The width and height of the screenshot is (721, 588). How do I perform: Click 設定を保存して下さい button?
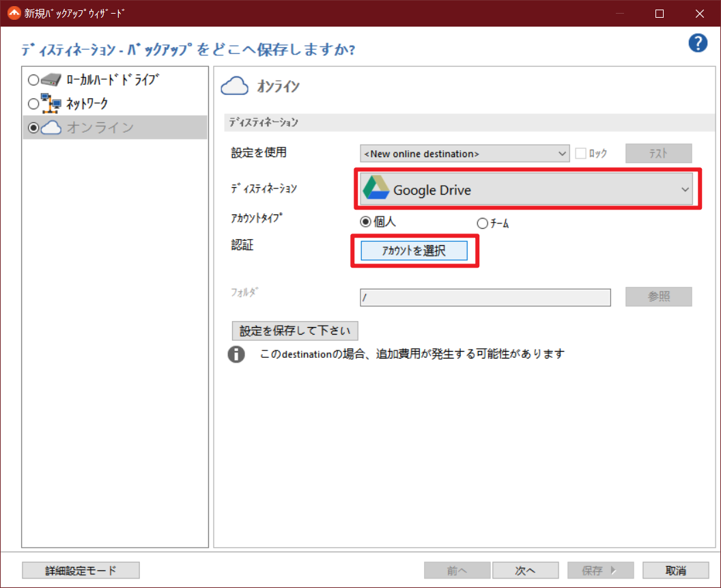pyautogui.click(x=295, y=331)
